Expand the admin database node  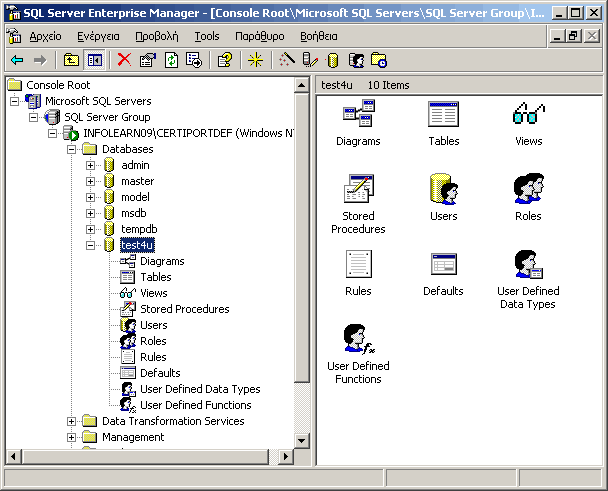click(90, 165)
